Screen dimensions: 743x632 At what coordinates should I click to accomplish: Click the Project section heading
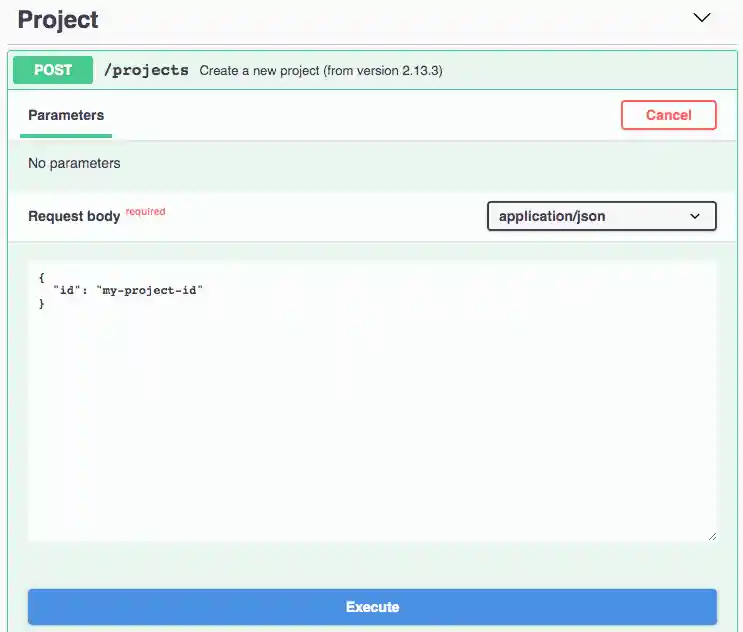pos(58,19)
